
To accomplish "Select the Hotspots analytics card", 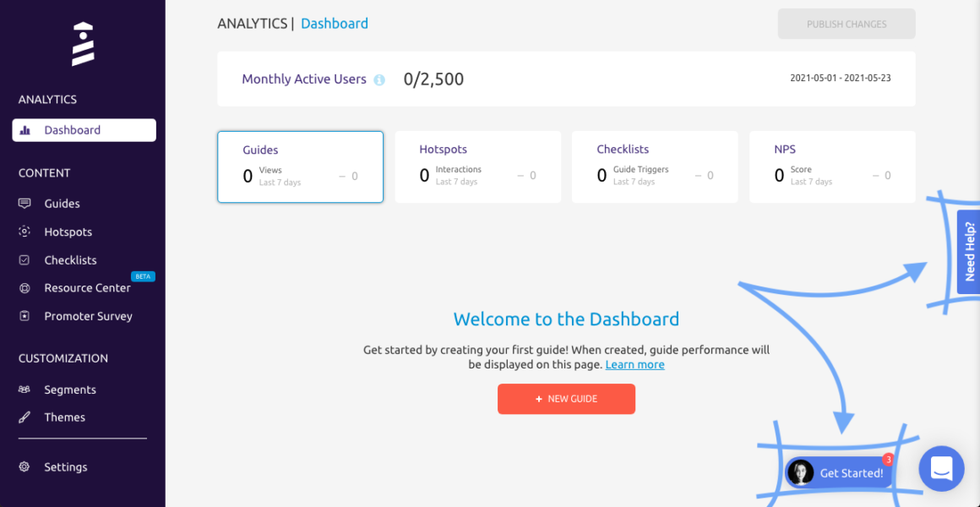I will [x=477, y=166].
